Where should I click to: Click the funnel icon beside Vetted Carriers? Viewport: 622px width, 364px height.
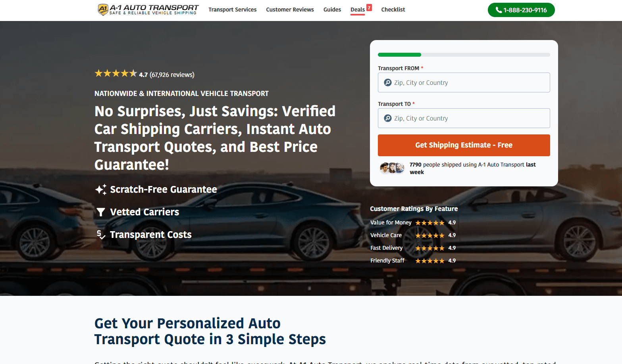[101, 212]
